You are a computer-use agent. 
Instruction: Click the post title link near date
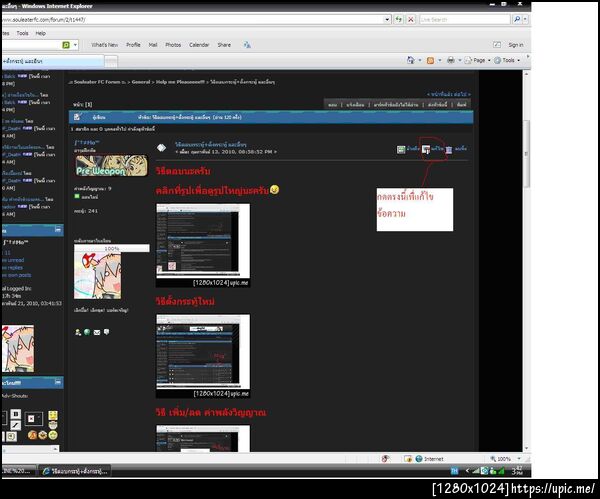pyautogui.click(x=211, y=144)
